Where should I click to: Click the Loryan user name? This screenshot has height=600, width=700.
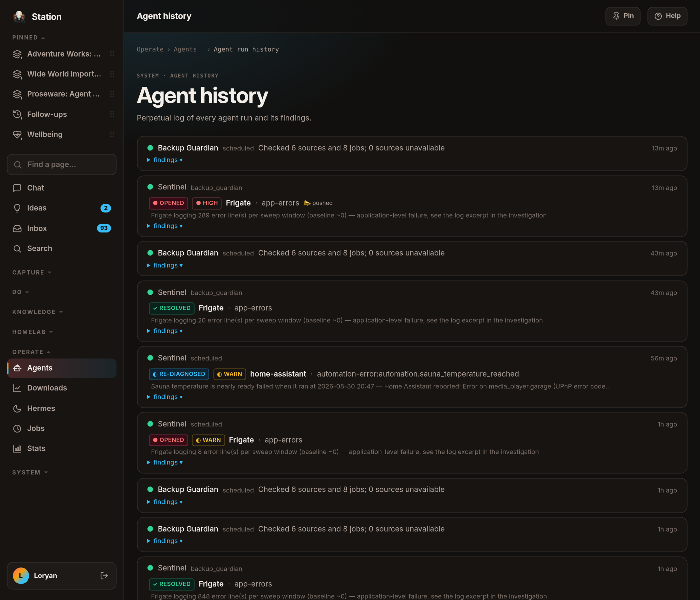pos(45,576)
